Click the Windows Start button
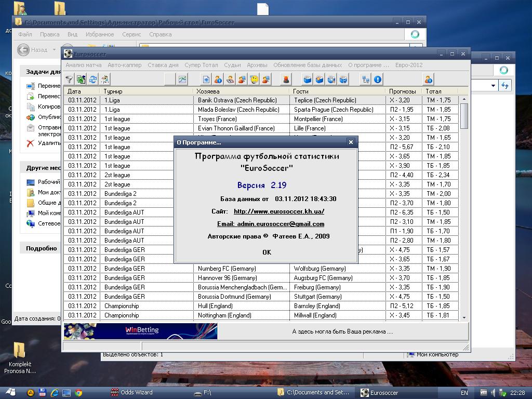532x399 pixels. coord(10,393)
